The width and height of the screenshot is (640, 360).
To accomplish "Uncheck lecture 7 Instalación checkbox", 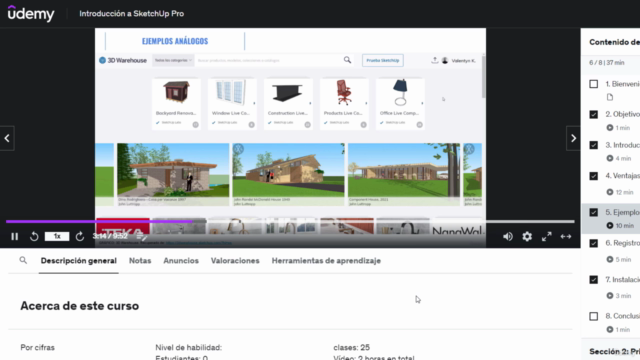I will [x=593, y=280].
